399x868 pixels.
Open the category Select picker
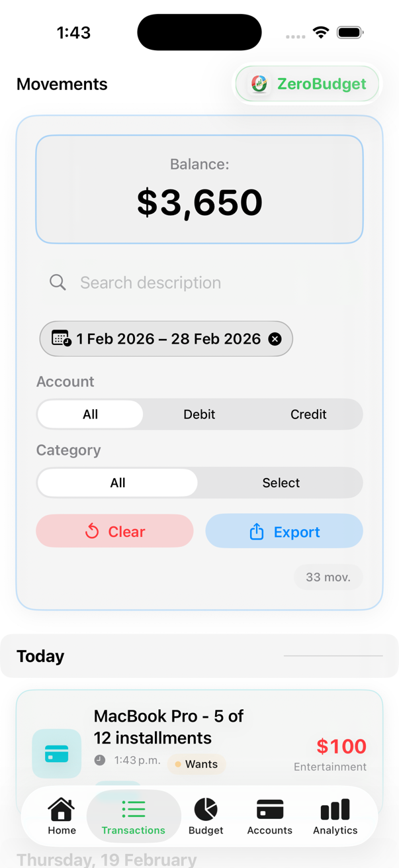pyautogui.click(x=281, y=483)
